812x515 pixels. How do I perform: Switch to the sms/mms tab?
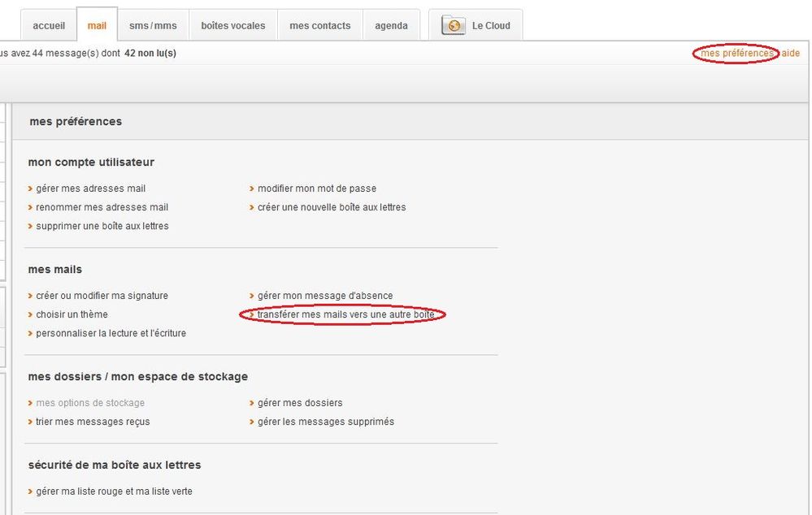click(153, 26)
